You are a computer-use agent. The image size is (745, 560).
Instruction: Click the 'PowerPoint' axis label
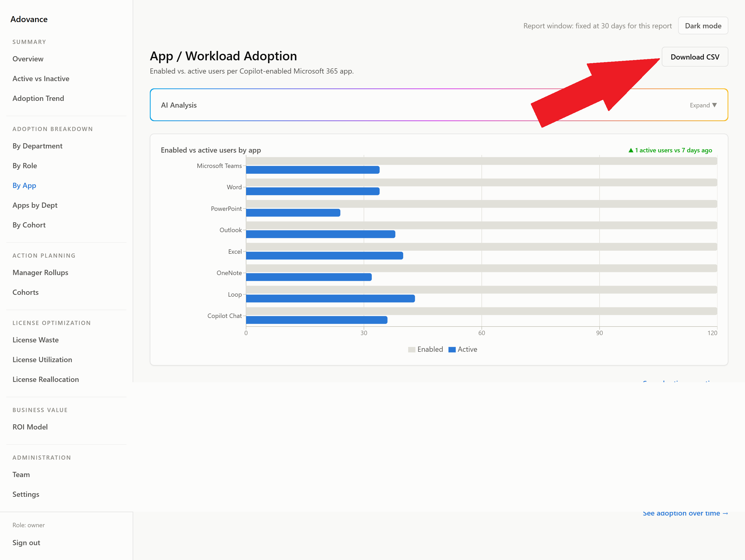click(x=226, y=209)
